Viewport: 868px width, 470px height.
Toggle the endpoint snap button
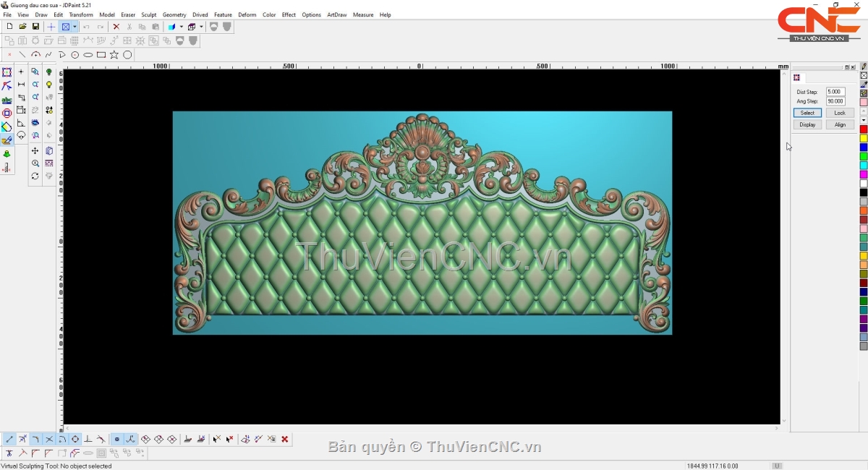tap(9, 439)
